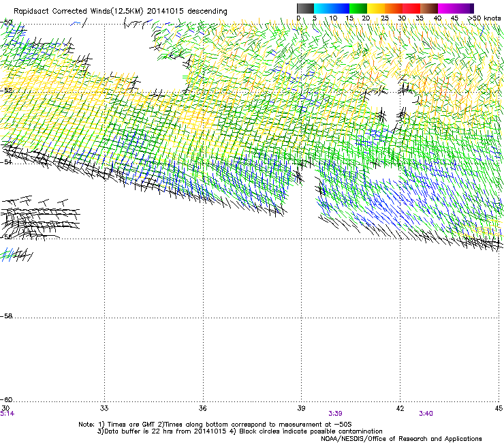Image resolution: width=504 pixels, height=443 pixels.
Task: Click the -60 latitude label
Action: [6, 400]
